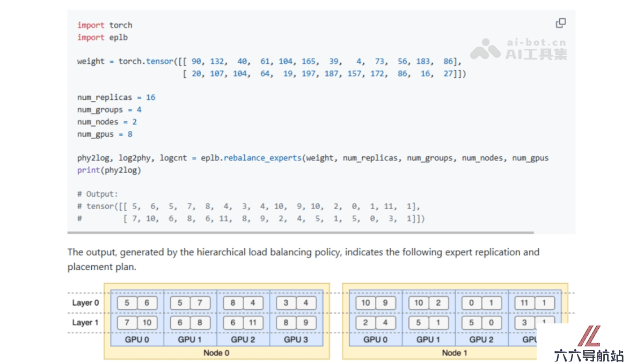Click the 'num_replicas = 16' line

[116, 98]
